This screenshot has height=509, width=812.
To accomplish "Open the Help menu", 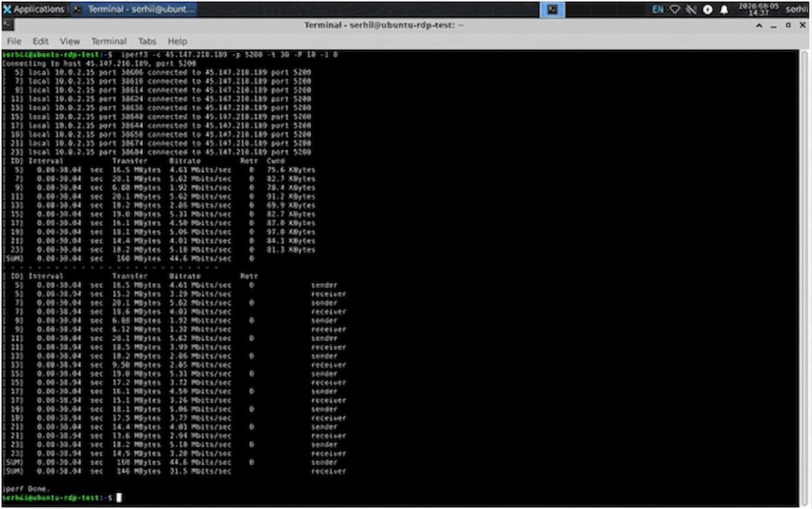I will click(x=177, y=41).
